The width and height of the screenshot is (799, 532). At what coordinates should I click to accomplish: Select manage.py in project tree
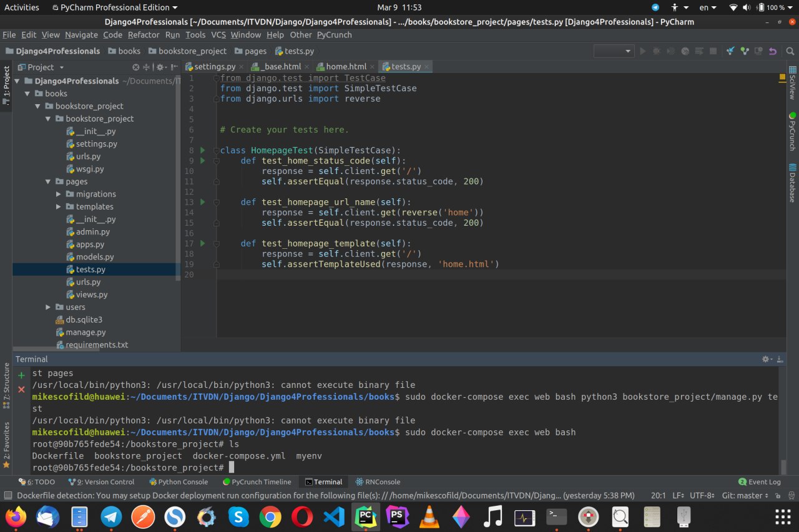tap(86, 332)
